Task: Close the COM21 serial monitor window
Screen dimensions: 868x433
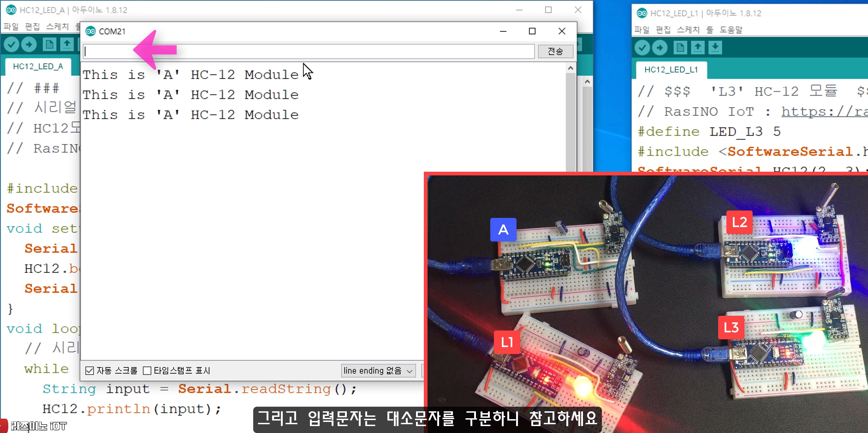Action: tap(562, 31)
